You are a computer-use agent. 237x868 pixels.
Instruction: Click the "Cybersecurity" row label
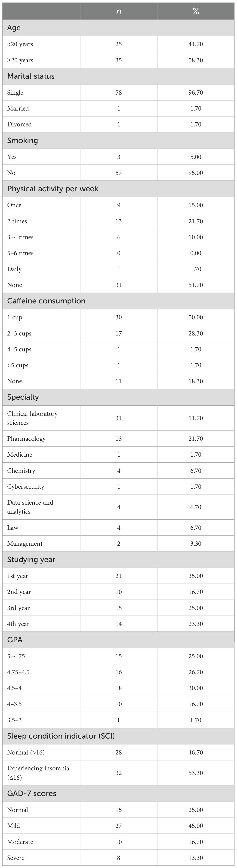pos(26,487)
